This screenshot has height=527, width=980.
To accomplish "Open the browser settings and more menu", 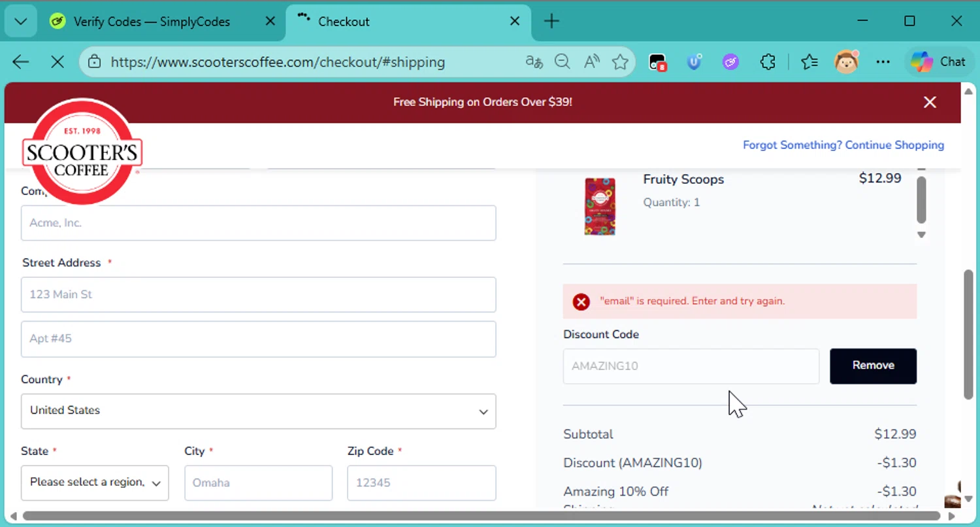I will coord(883,62).
